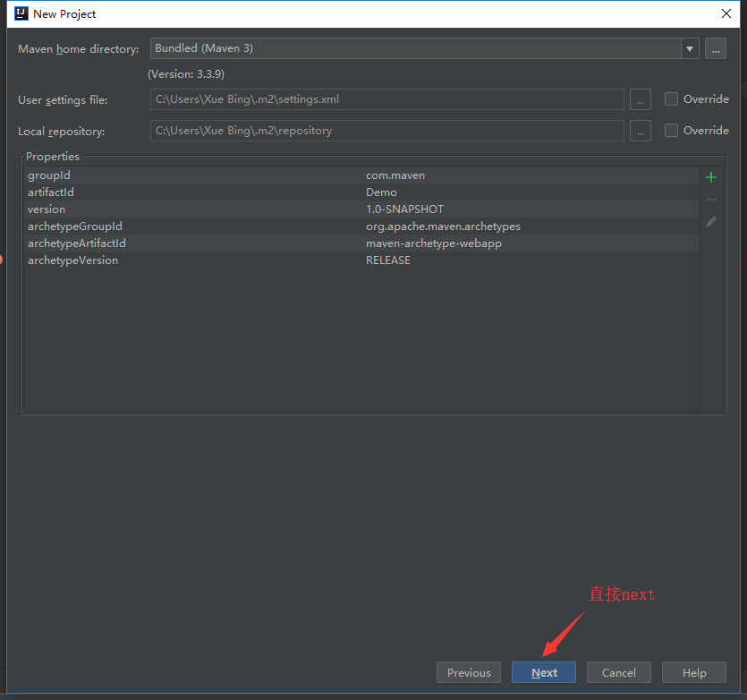The image size is (747, 700).
Task: Click the IntelliJ IDEA logo in title bar
Action: [x=21, y=13]
